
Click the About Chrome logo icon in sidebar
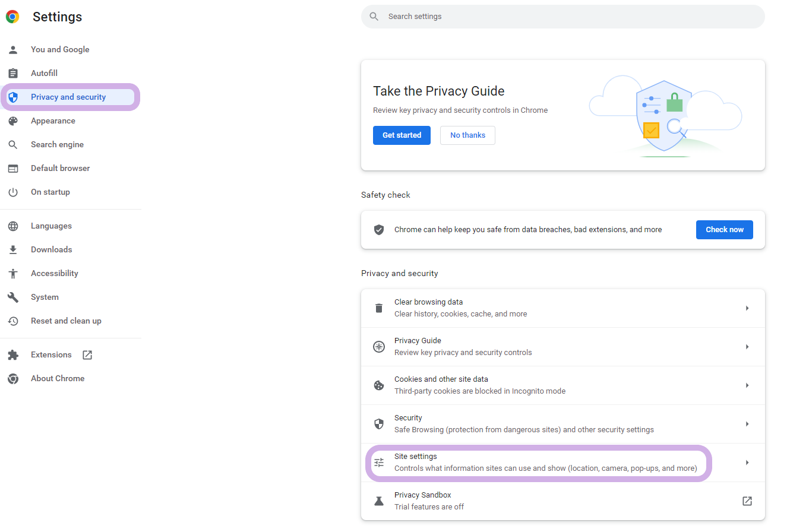(13, 379)
